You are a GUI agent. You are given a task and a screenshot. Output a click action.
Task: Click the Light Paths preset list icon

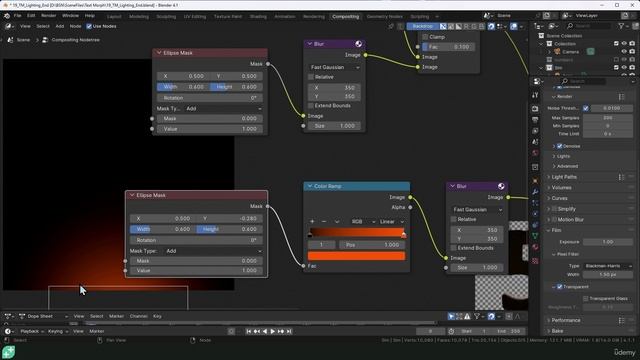[x=621, y=177]
